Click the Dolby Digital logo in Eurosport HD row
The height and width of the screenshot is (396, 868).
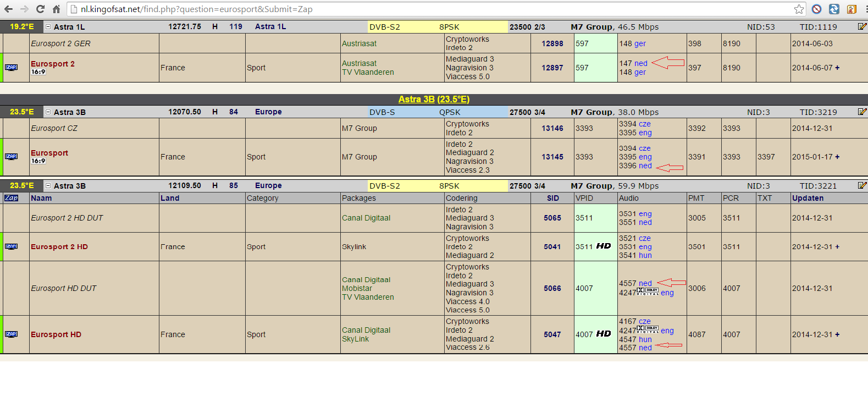[648, 329]
